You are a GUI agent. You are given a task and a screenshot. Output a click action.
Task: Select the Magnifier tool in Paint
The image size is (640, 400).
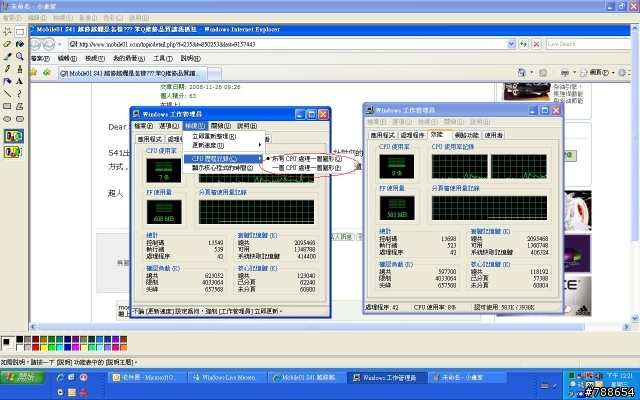(20, 56)
